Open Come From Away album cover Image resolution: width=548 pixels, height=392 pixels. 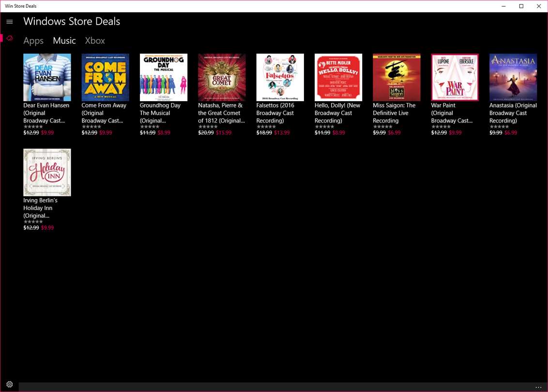(x=105, y=77)
